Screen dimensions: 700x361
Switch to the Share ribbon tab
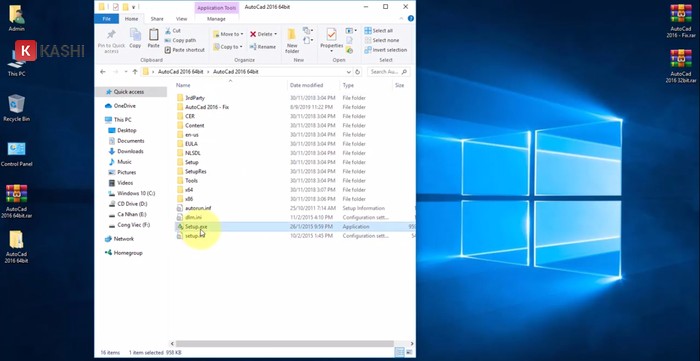(x=157, y=19)
